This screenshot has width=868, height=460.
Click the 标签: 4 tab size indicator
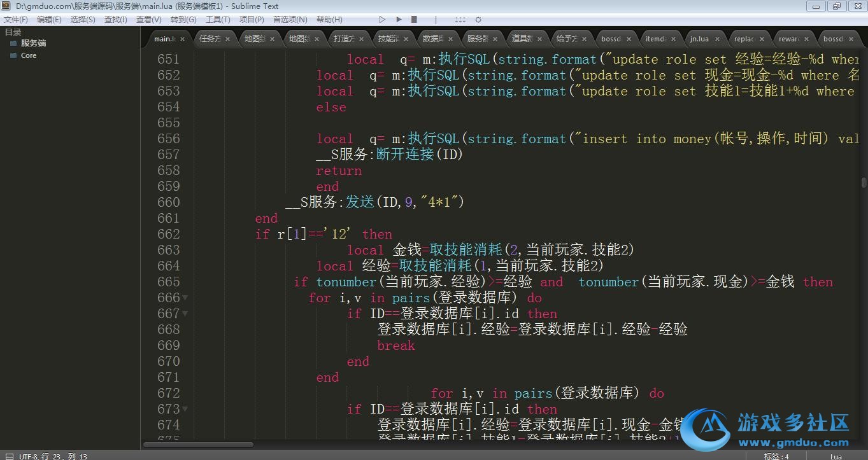point(776,456)
